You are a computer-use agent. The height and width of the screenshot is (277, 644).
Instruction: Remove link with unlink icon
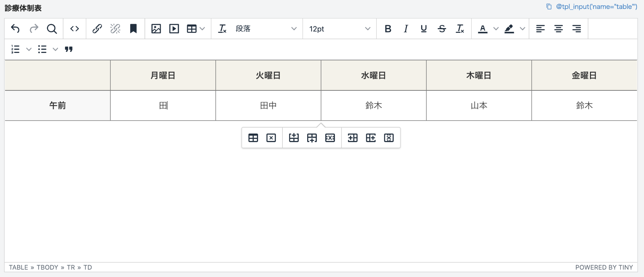115,29
